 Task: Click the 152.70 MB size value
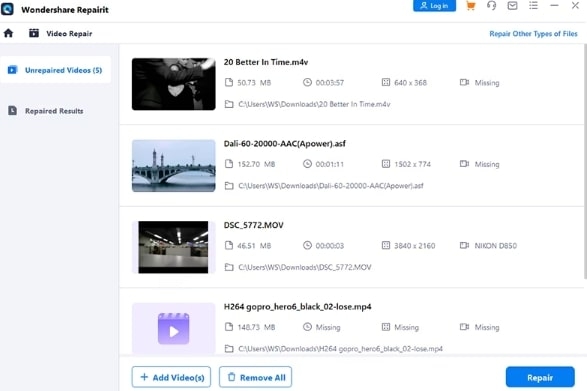click(x=256, y=164)
